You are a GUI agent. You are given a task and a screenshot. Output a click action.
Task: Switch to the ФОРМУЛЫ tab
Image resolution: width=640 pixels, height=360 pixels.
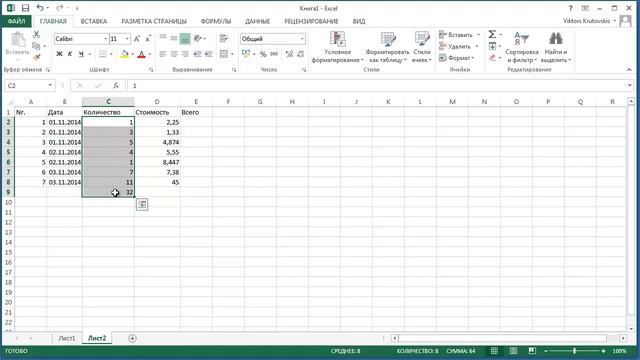click(x=216, y=21)
